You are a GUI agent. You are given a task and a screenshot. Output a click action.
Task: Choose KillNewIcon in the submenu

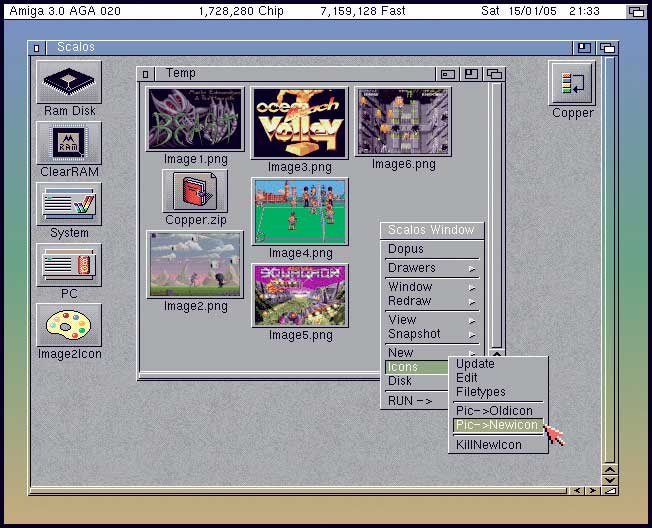click(498, 445)
